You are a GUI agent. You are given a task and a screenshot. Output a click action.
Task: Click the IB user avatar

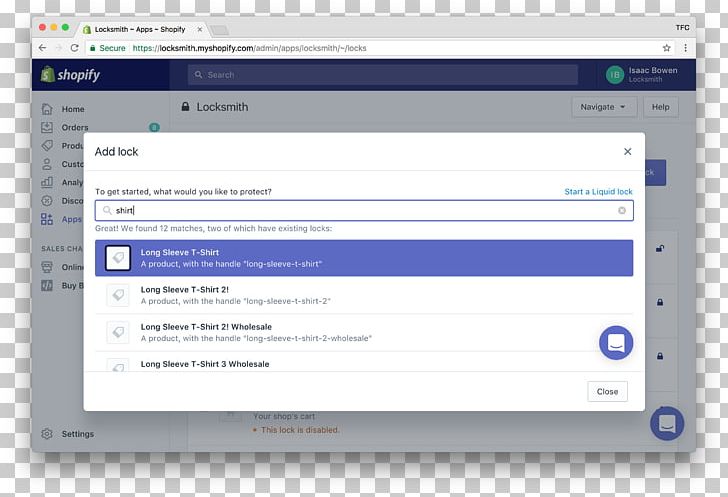(614, 75)
